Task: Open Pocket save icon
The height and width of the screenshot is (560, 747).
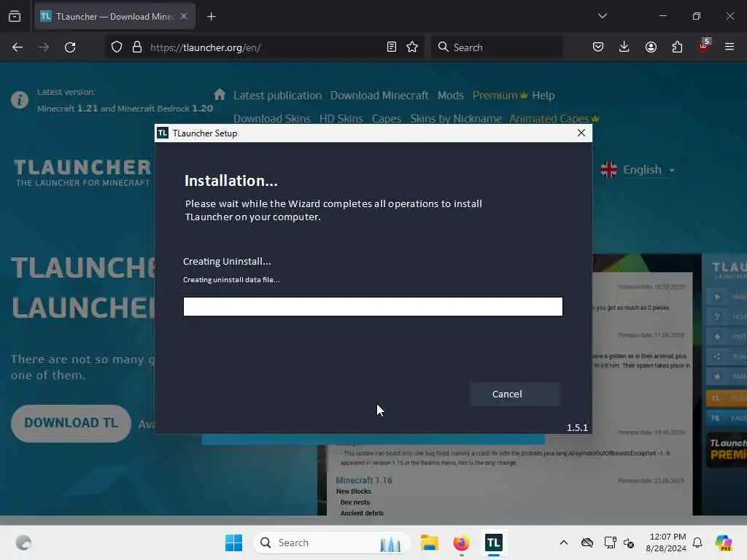Action: point(598,47)
